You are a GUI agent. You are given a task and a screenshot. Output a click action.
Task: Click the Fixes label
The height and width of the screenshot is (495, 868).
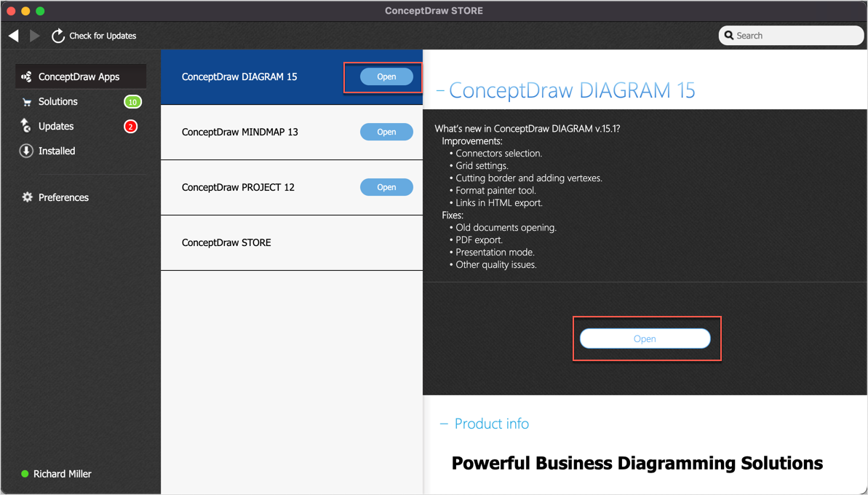click(453, 215)
